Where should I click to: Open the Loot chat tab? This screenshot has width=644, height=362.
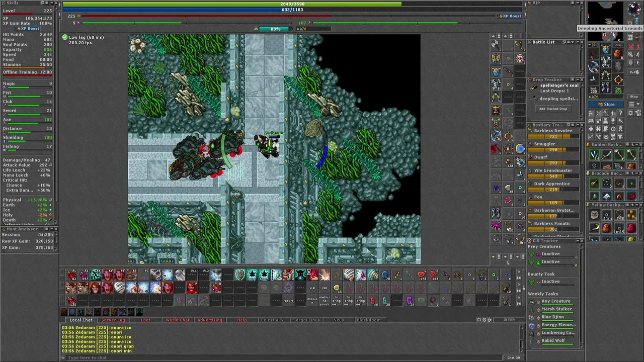tap(145, 320)
